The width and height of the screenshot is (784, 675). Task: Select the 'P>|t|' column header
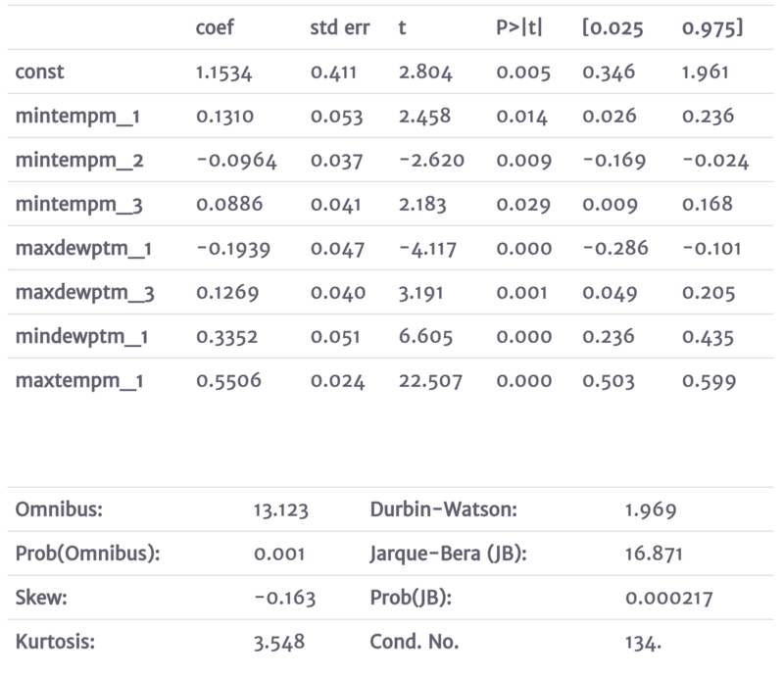519,28
